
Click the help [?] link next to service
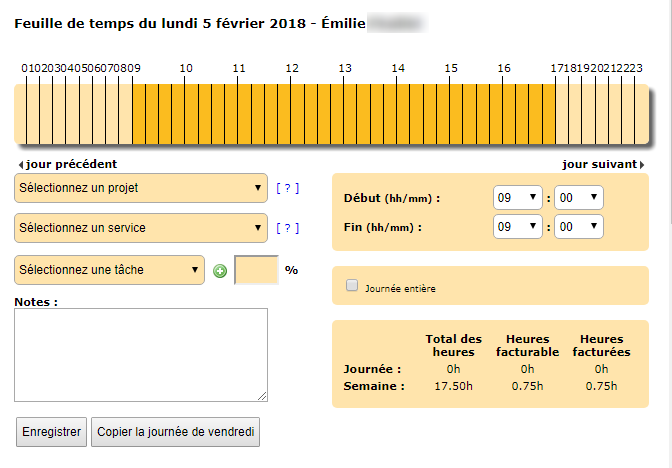pyautogui.click(x=287, y=228)
